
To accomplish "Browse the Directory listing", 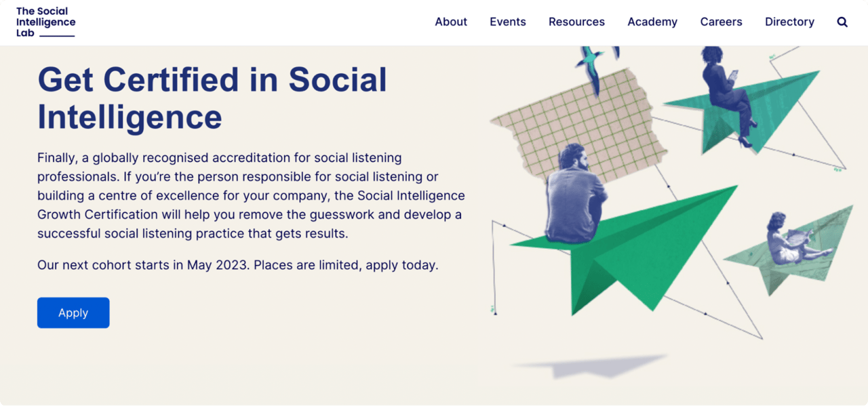I will click(x=789, y=22).
